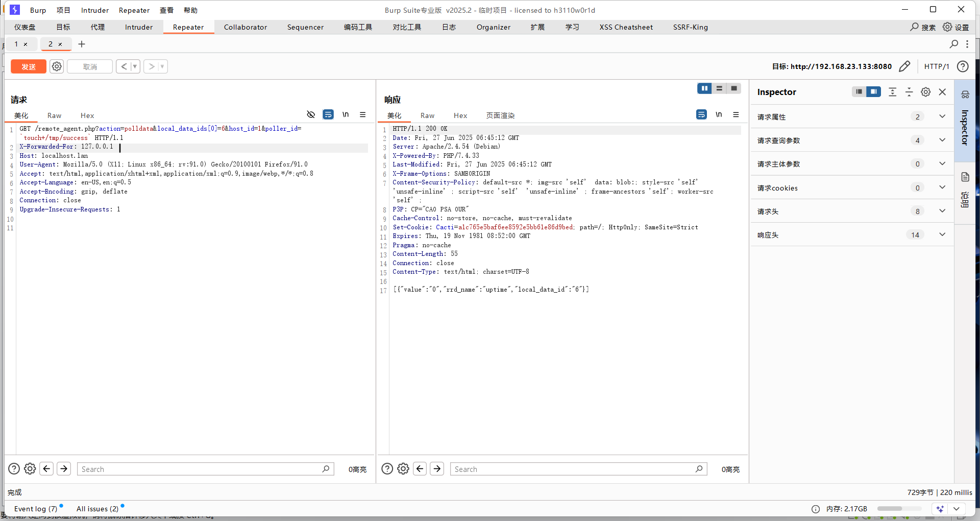
Task: Dock Inspector layout left icon
Action: tap(859, 92)
